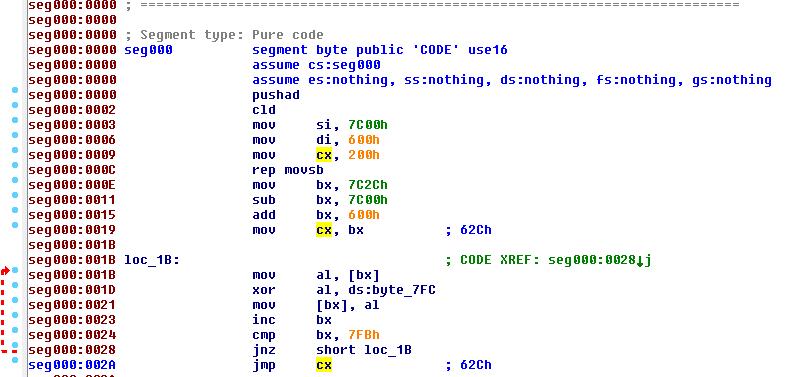Click the seg000:0028↓j cross-reference link
The width and height of the screenshot is (804, 377).
(599, 260)
